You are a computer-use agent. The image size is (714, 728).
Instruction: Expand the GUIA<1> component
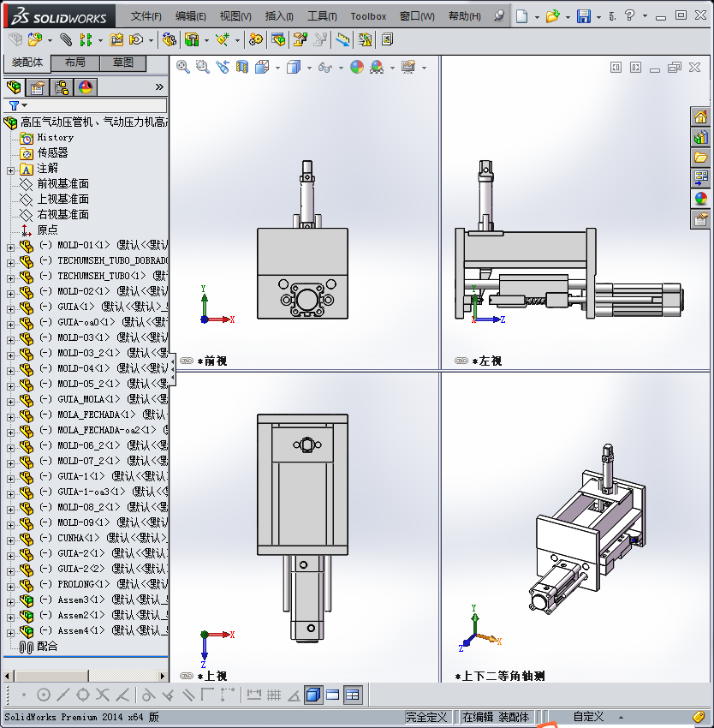(x=10, y=310)
